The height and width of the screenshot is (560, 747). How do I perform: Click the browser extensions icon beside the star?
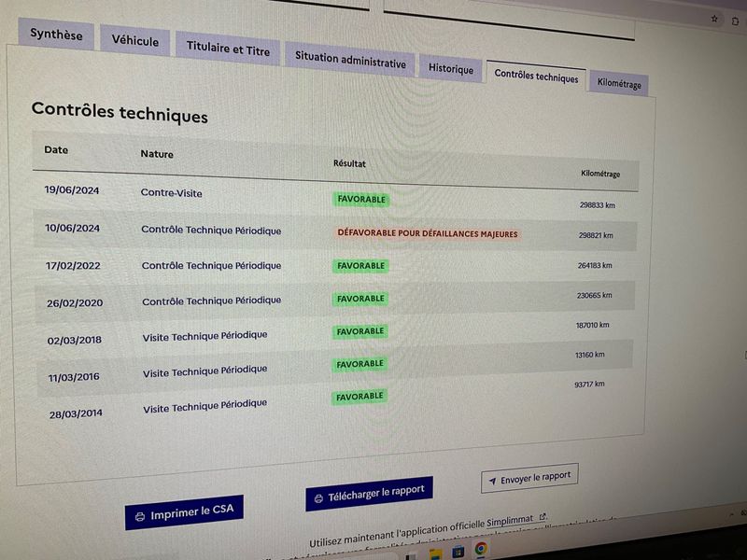pyautogui.click(x=735, y=21)
